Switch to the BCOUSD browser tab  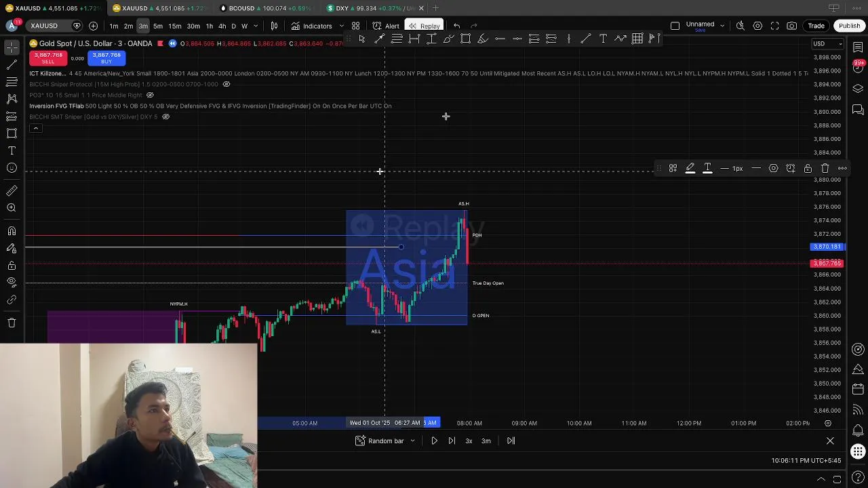(267, 8)
